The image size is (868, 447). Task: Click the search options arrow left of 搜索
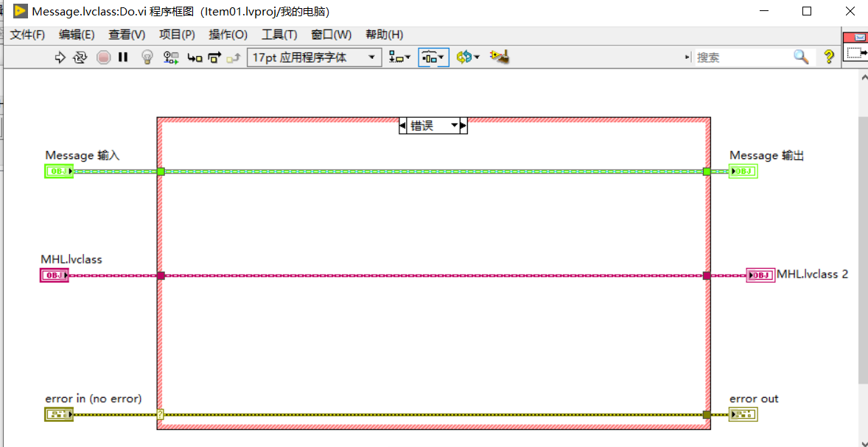688,57
